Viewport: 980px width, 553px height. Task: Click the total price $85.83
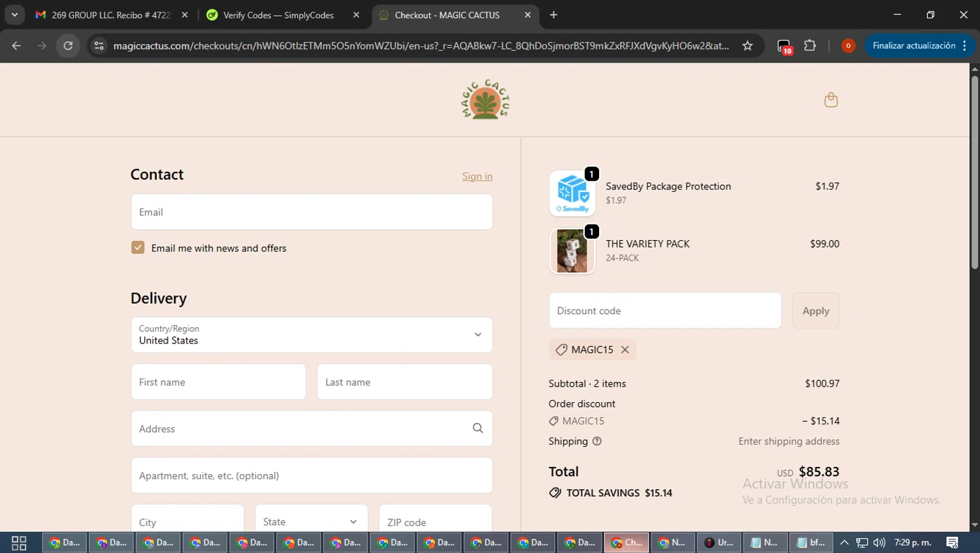(x=819, y=471)
